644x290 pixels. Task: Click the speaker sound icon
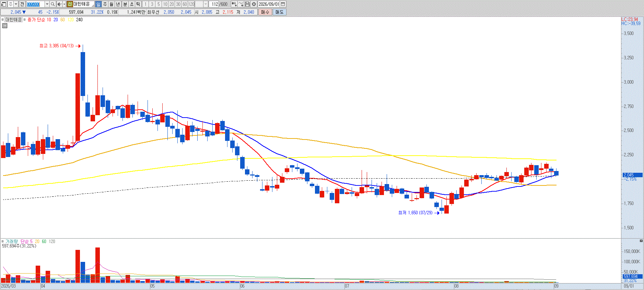point(59,4)
